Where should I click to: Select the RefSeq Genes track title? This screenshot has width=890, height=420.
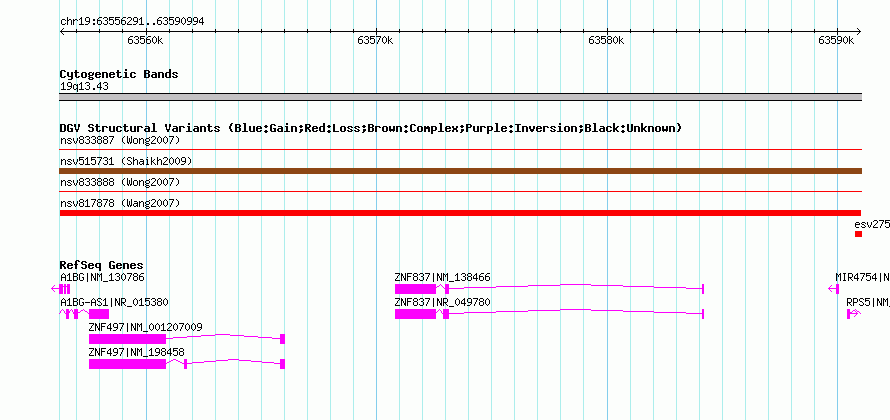pos(102,266)
